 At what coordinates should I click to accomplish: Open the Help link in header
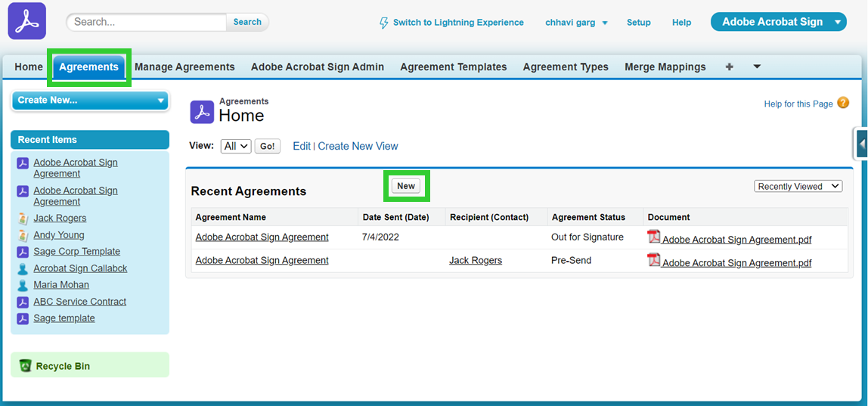(x=681, y=23)
